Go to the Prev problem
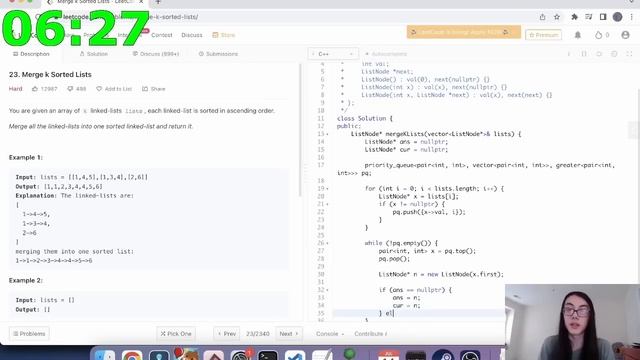Viewport: 640px width, 360px height. (227, 333)
